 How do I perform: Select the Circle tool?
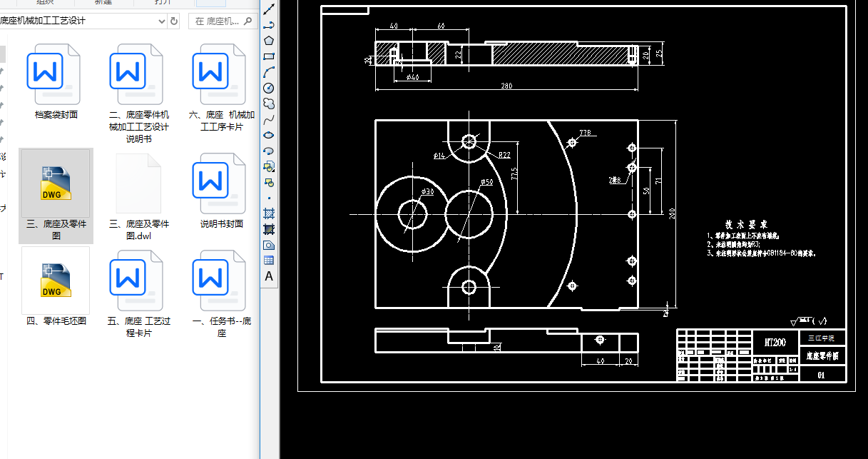point(269,88)
